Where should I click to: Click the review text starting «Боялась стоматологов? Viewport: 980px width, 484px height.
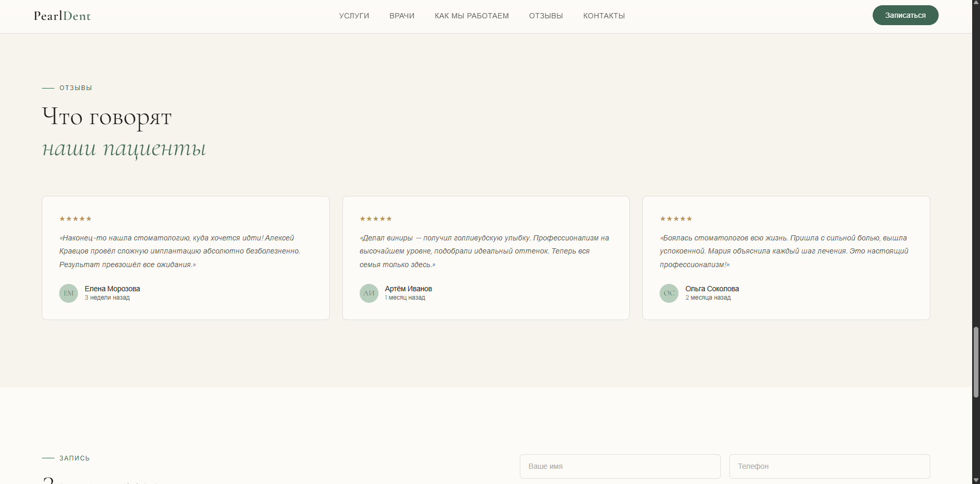click(784, 251)
